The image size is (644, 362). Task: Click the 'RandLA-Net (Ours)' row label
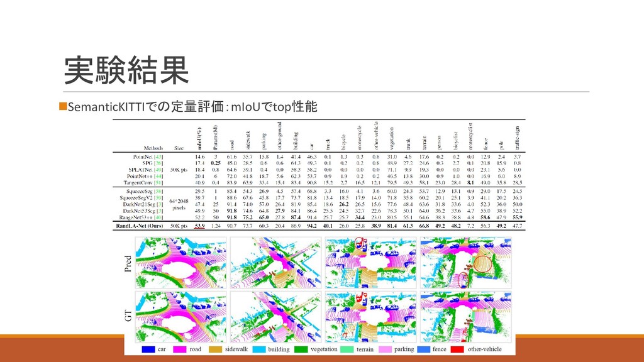point(139,226)
